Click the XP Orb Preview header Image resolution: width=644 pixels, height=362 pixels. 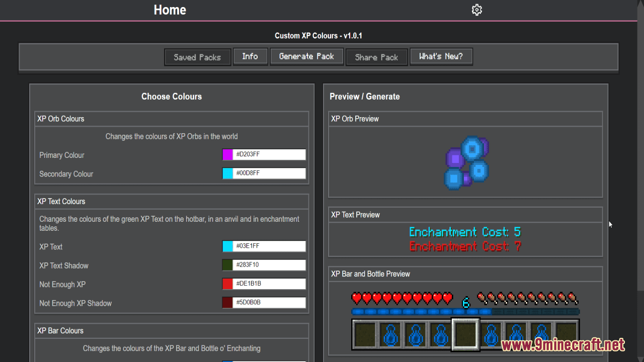(465, 119)
